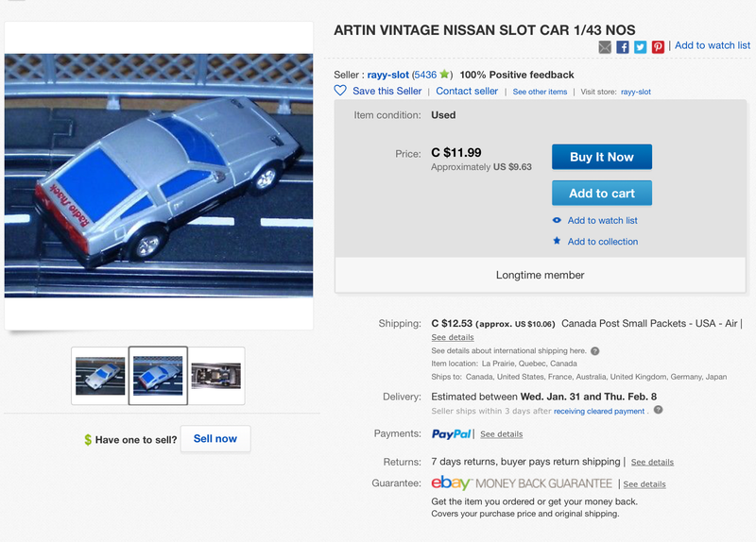Click the Sell now button
Screen dimensions: 756x542
pos(215,439)
